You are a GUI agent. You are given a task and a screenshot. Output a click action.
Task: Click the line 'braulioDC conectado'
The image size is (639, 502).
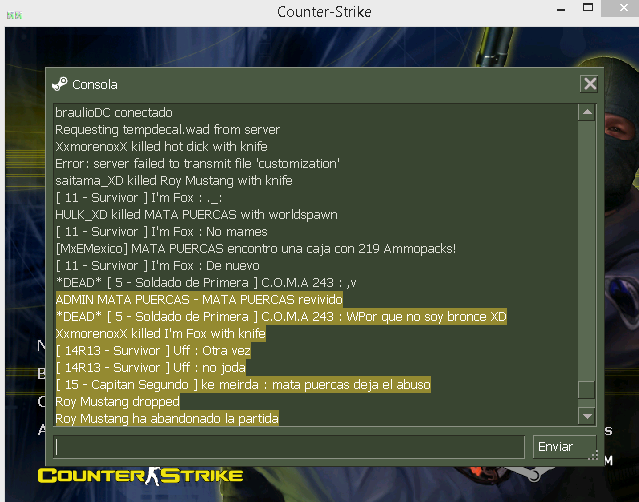pos(114,112)
